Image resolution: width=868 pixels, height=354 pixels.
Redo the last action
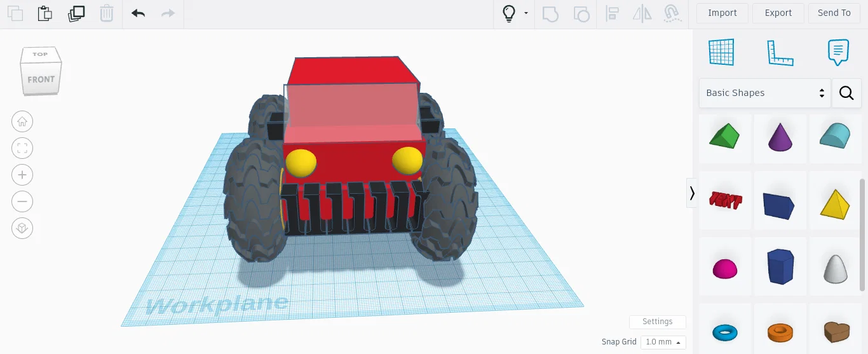tap(168, 13)
